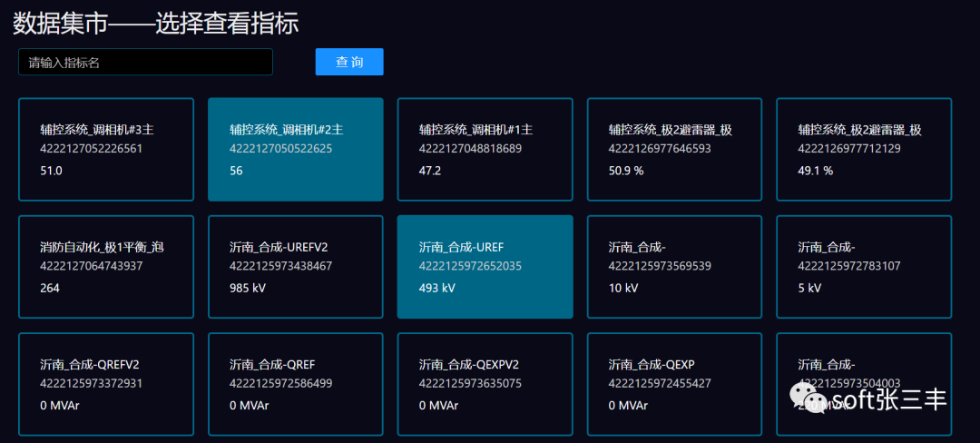Unselect the highlighted 沂南_合成-UREF card
The width and height of the screenshot is (980, 443).
485,267
